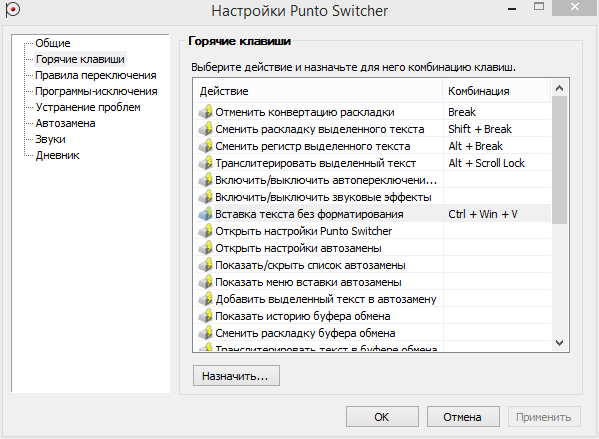
Task: Click icon beside Сменить раскладку буфера обмена
Action: point(205,333)
